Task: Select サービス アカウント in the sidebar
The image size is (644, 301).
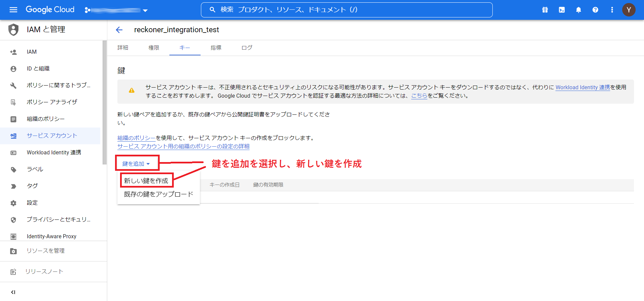Action: click(50, 136)
